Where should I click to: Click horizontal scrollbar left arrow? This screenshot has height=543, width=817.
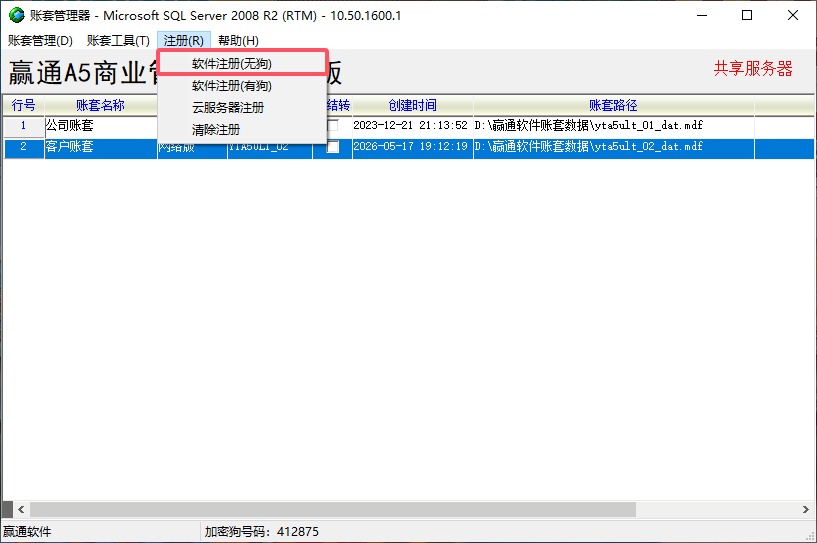[x=21, y=509]
